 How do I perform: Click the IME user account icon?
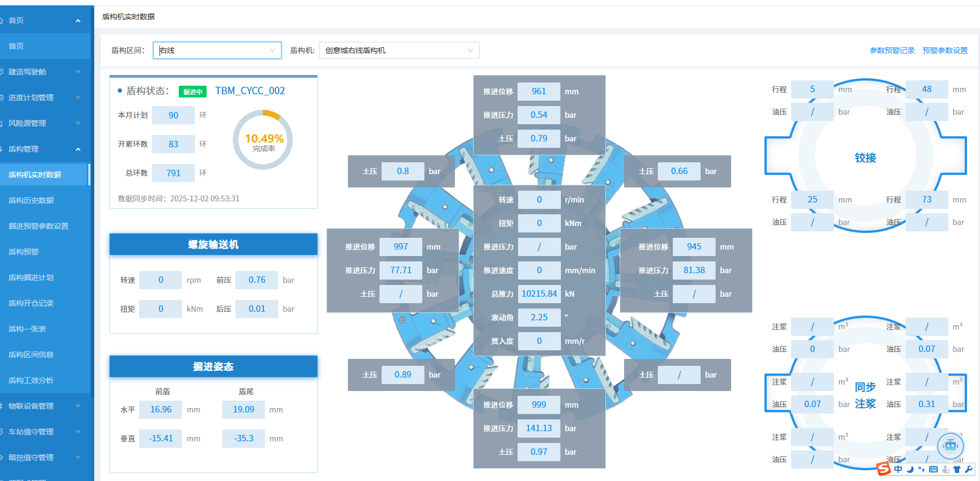point(945,469)
